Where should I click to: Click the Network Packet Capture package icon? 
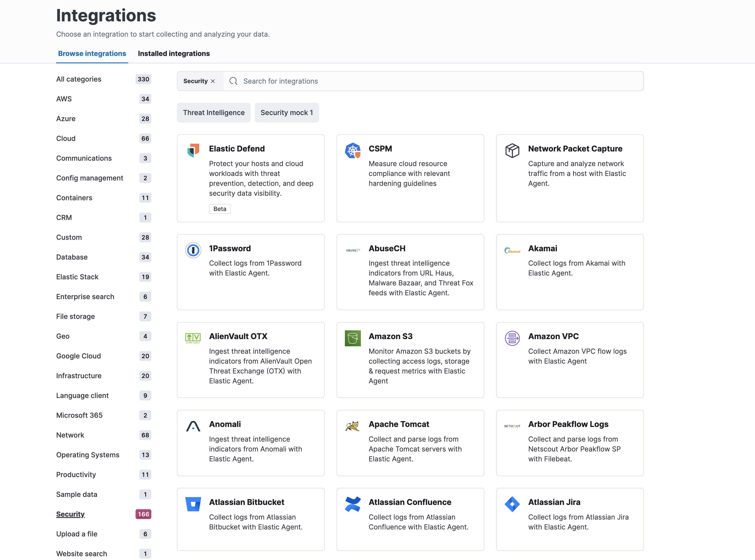coord(512,151)
